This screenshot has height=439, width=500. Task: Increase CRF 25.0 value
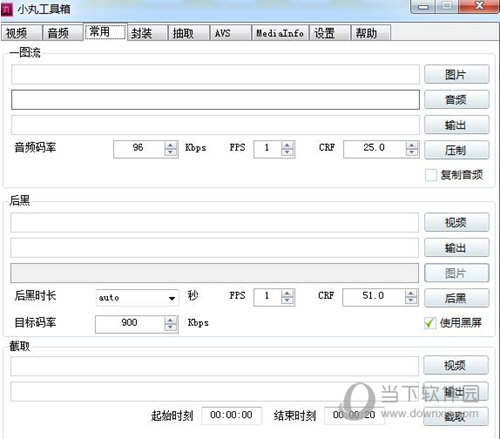point(412,145)
